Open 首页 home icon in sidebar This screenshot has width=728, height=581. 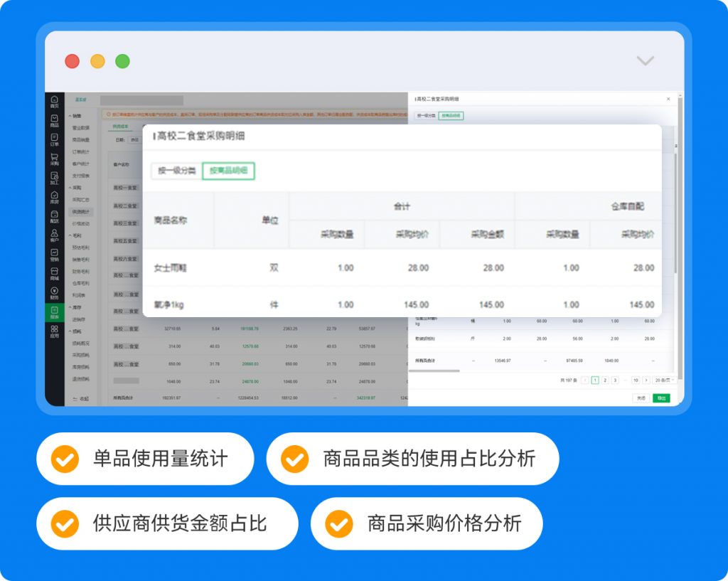[x=55, y=102]
